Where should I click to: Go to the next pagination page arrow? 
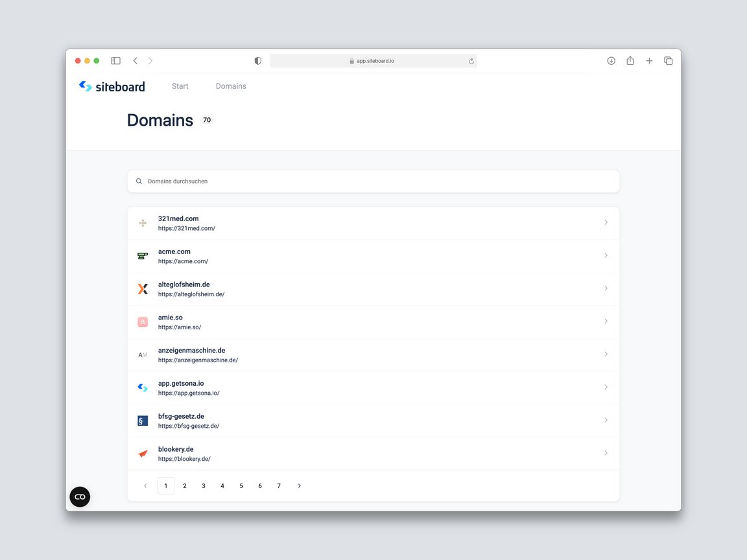pyautogui.click(x=299, y=485)
